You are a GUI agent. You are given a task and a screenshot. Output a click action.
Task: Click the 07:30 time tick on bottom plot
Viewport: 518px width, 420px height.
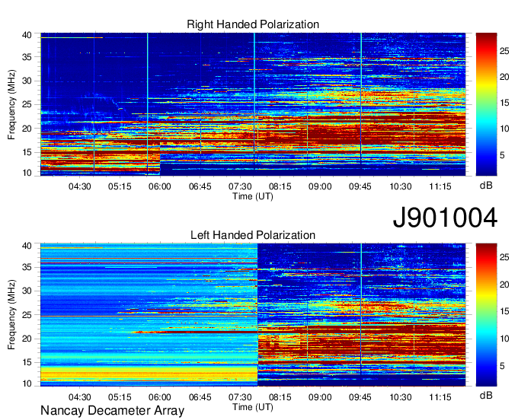point(240,397)
